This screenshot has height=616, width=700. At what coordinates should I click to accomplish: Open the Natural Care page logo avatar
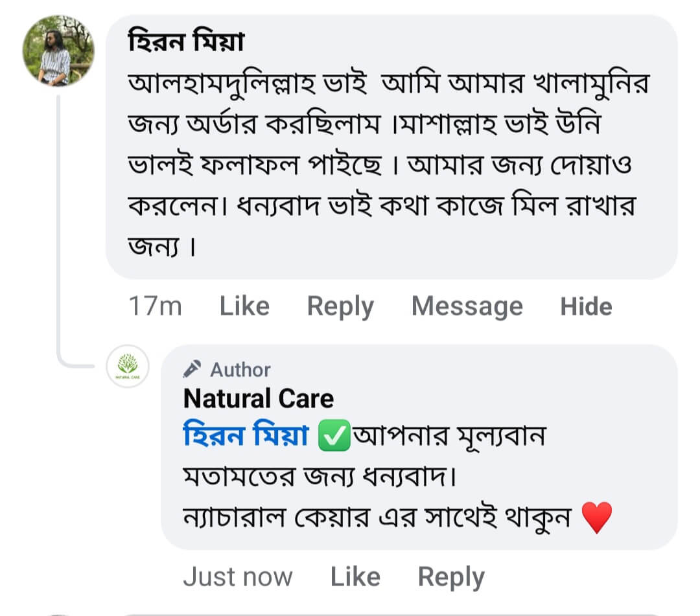127,367
